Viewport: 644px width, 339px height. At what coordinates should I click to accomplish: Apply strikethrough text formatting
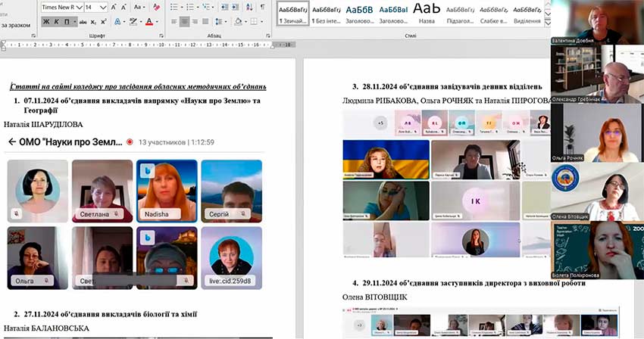(x=83, y=22)
